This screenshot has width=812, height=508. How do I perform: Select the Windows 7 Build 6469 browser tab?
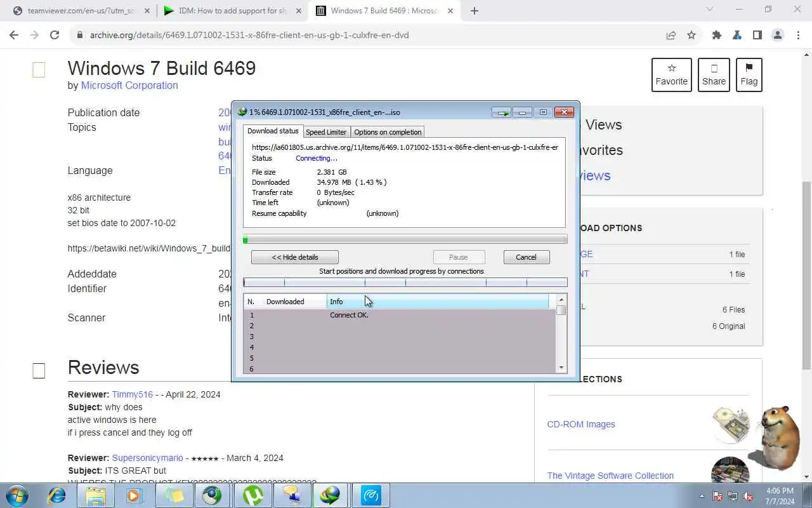tap(384, 11)
